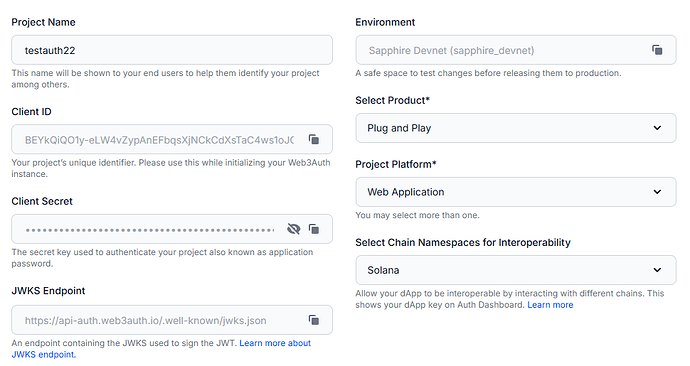Reveal the hidden Client Secret
Image resolution: width=690 pixels, height=366 pixels.
pyautogui.click(x=294, y=229)
